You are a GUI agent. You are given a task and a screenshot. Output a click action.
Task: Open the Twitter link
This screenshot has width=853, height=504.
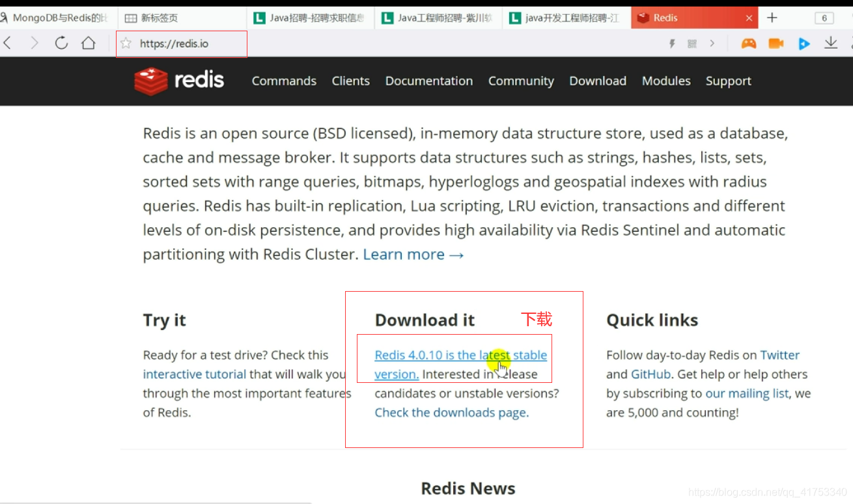780,355
